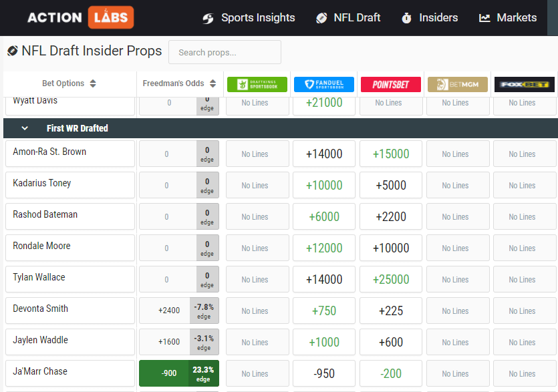Click Rashod Bateman PointsBet +2200 odds
Viewport: 558px width, 392px height.
click(391, 216)
